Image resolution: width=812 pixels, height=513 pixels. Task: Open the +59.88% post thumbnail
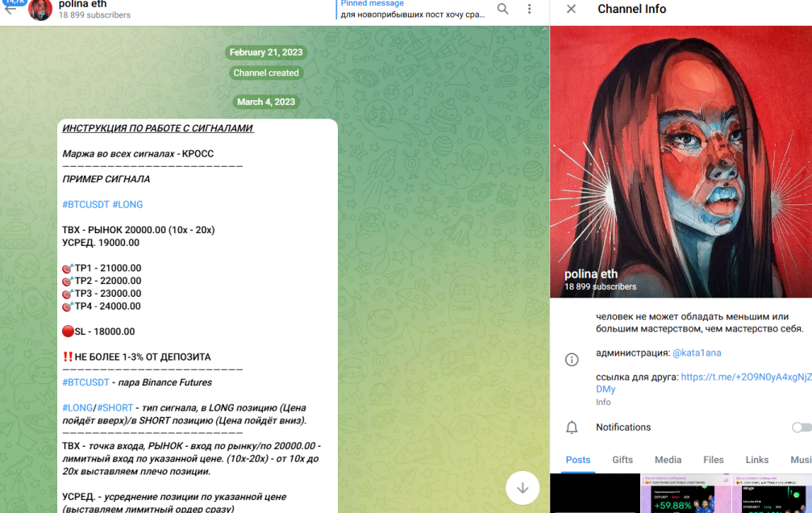pyautogui.click(x=686, y=494)
